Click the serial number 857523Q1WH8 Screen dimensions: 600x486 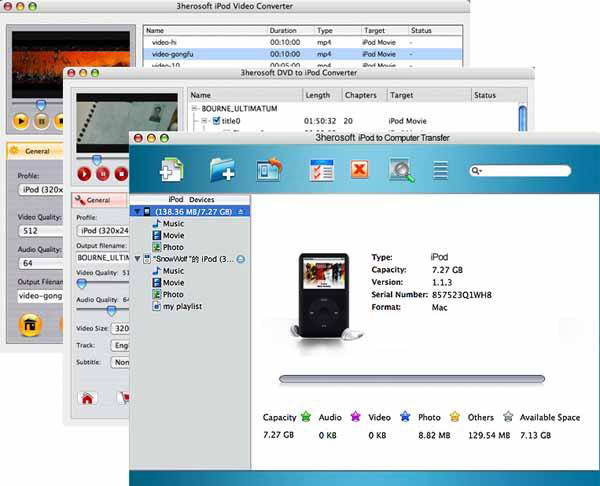pos(462,295)
